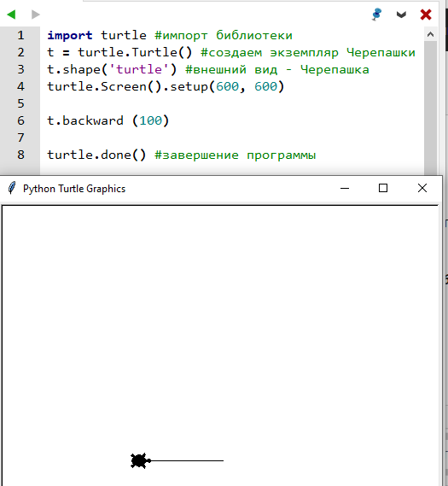Click on t.backward (100) code line

click(108, 120)
